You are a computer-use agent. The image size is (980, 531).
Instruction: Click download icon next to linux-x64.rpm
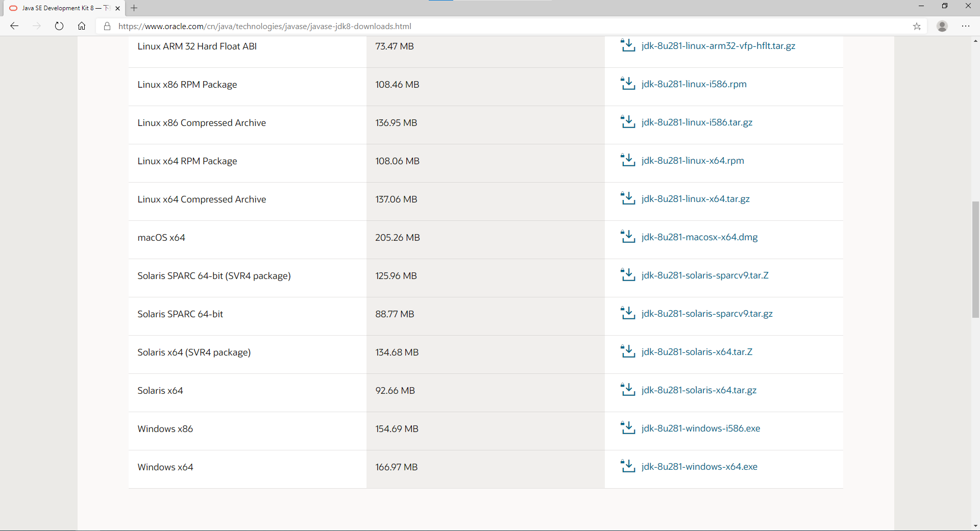(x=627, y=160)
